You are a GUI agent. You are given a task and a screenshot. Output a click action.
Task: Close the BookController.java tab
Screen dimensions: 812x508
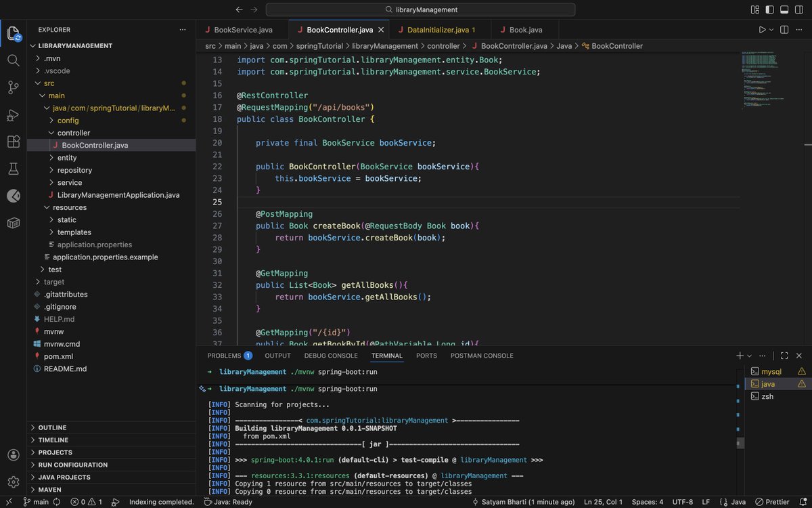pyautogui.click(x=382, y=30)
